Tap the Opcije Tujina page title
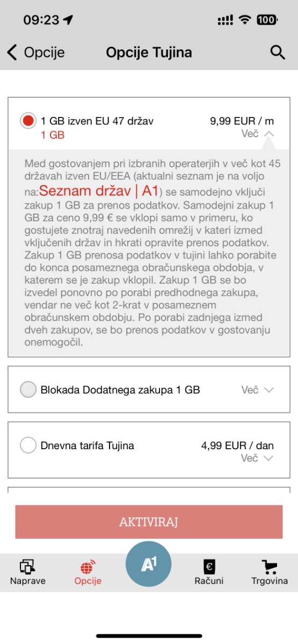The width and height of the screenshot is (298, 644). [149, 53]
